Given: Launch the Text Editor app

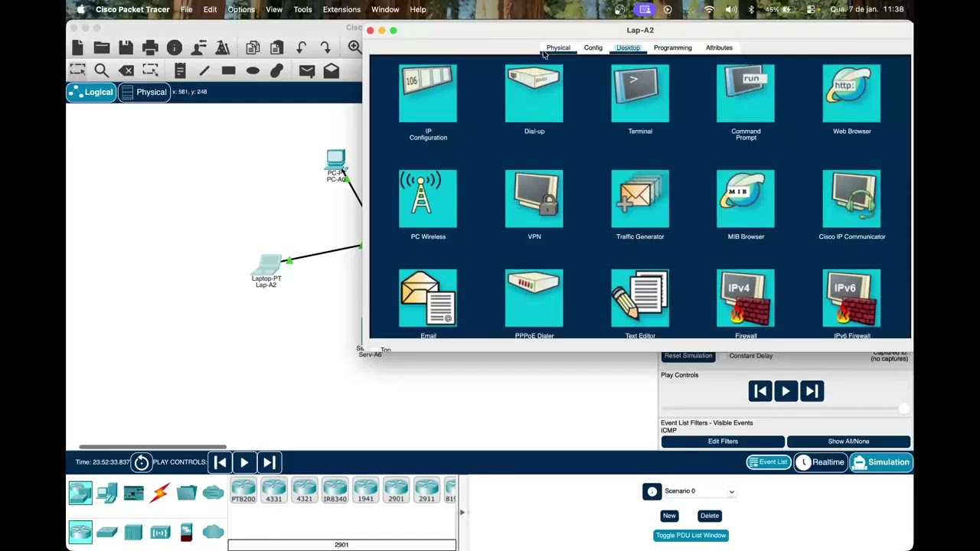Looking at the screenshot, I should click(640, 298).
